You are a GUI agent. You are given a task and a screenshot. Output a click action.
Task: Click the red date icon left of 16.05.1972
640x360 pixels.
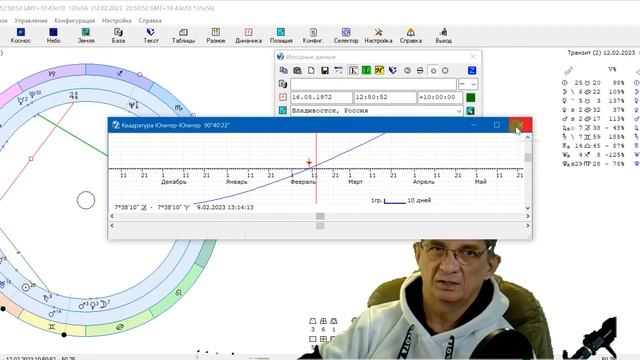[x=282, y=97]
